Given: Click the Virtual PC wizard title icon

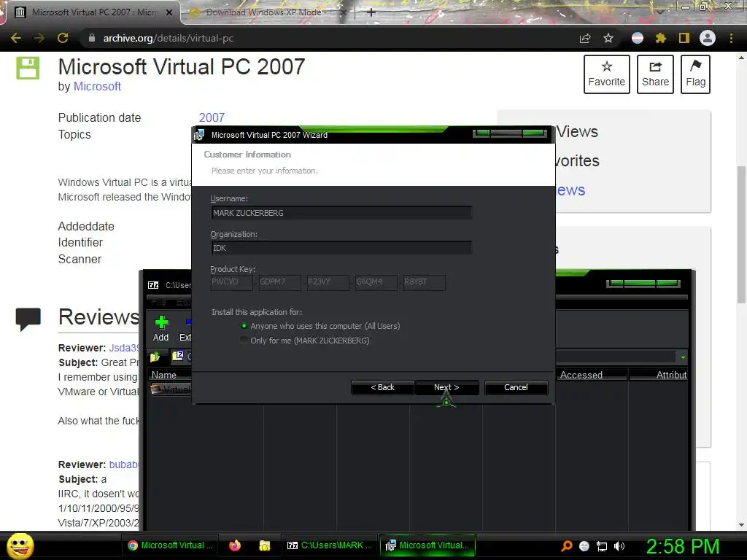Looking at the screenshot, I should [x=199, y=135].
